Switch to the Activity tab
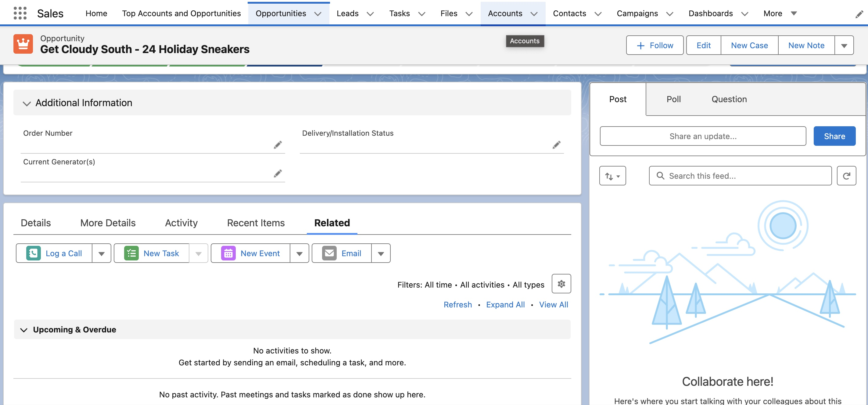The height and width of the screenshot is (405, 868). 181,223
